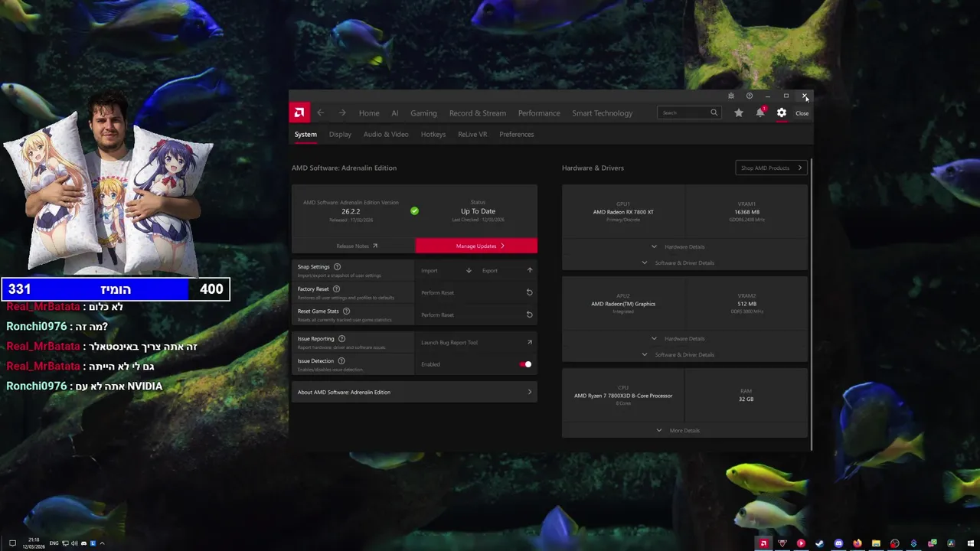Go back with the left arrow

(x=321, y=112)
